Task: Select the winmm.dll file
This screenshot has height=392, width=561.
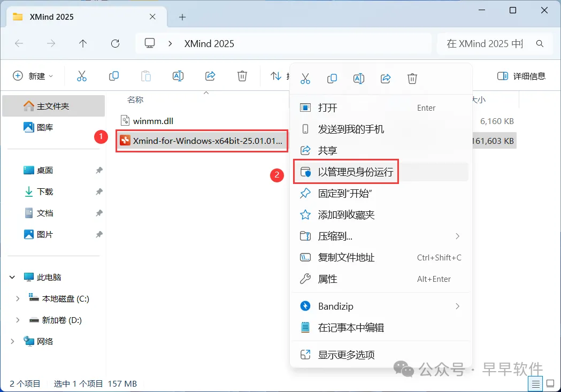Action: tap(147, 121)
